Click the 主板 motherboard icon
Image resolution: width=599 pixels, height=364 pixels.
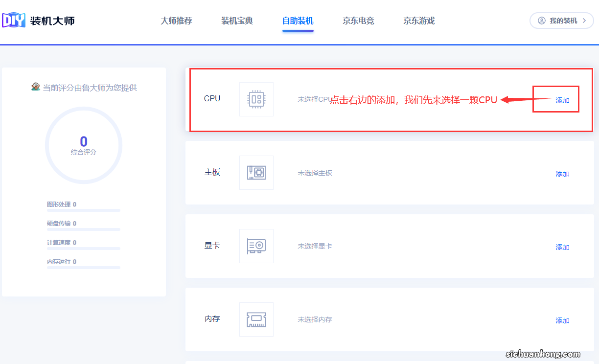coord(256,172)
